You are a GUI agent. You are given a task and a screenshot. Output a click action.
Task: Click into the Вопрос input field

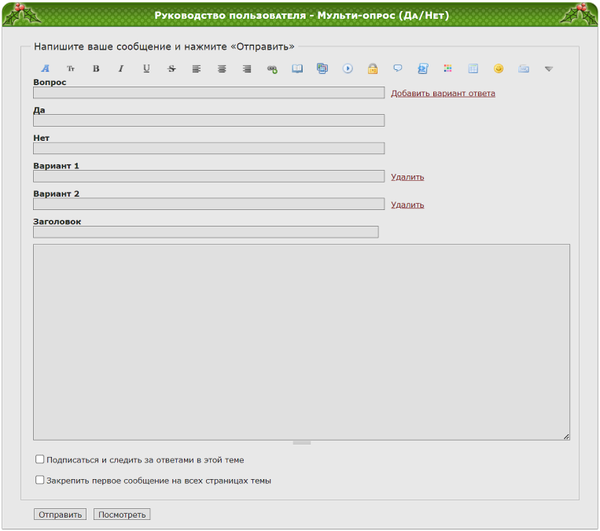point(208,93)
